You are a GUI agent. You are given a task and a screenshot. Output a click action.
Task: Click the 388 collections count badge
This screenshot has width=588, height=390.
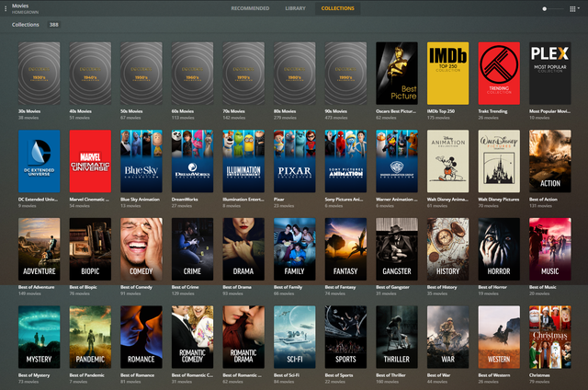(x=53, y=25)
